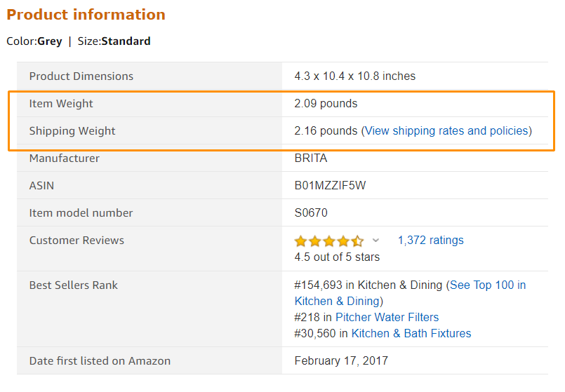Expand the ratings dropdown chevron

coord(375,240)
